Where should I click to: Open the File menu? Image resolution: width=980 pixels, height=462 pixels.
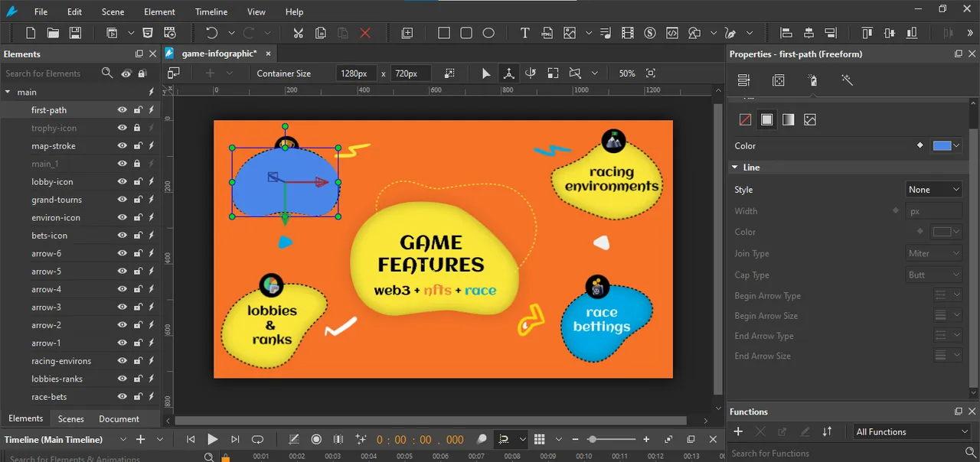click(x=41, y=12)
